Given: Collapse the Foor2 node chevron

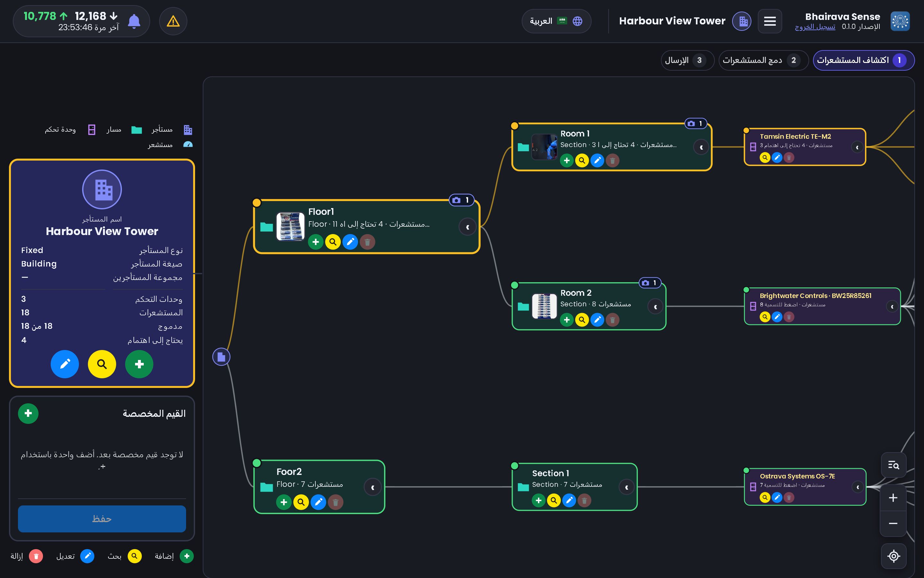Looking at the screenshot, I should (x=372, y=487).
